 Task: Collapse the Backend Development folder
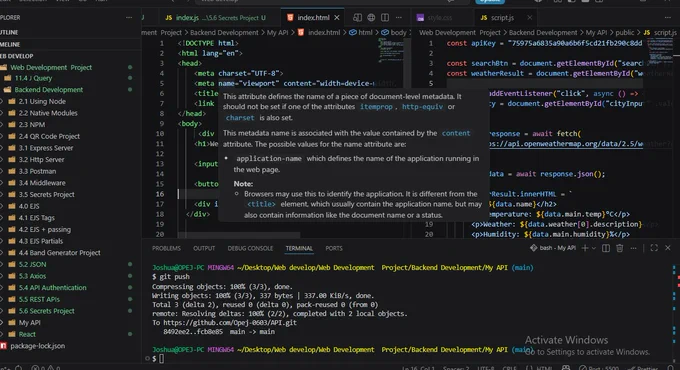pos(49,90)
